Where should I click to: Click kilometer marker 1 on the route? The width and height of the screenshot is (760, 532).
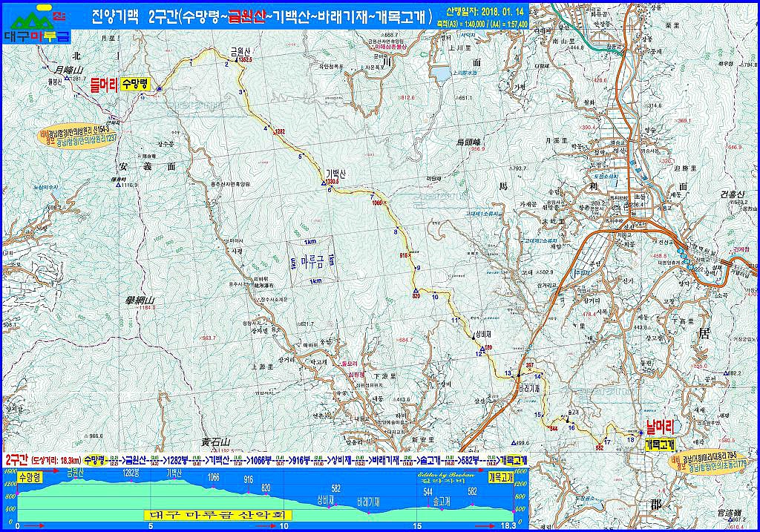[191, 64]
